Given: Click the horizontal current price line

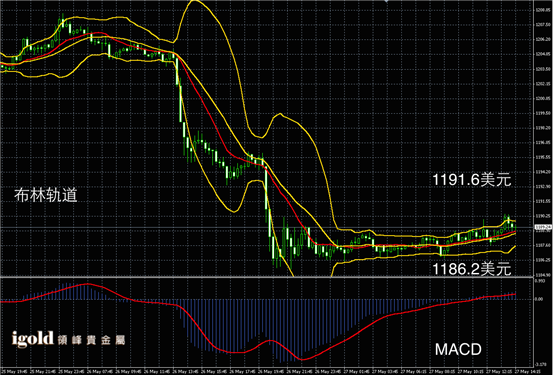Looking at the screenshot, I should click(267, 228).
